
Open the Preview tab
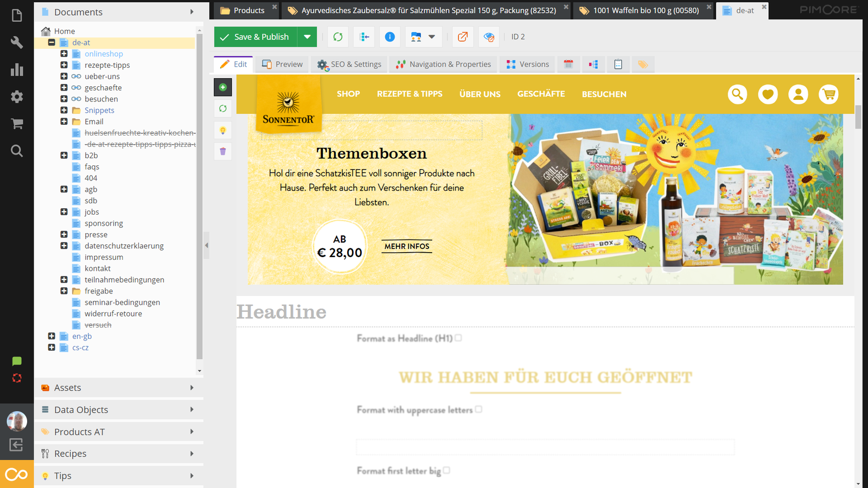(x=282, y=65)
